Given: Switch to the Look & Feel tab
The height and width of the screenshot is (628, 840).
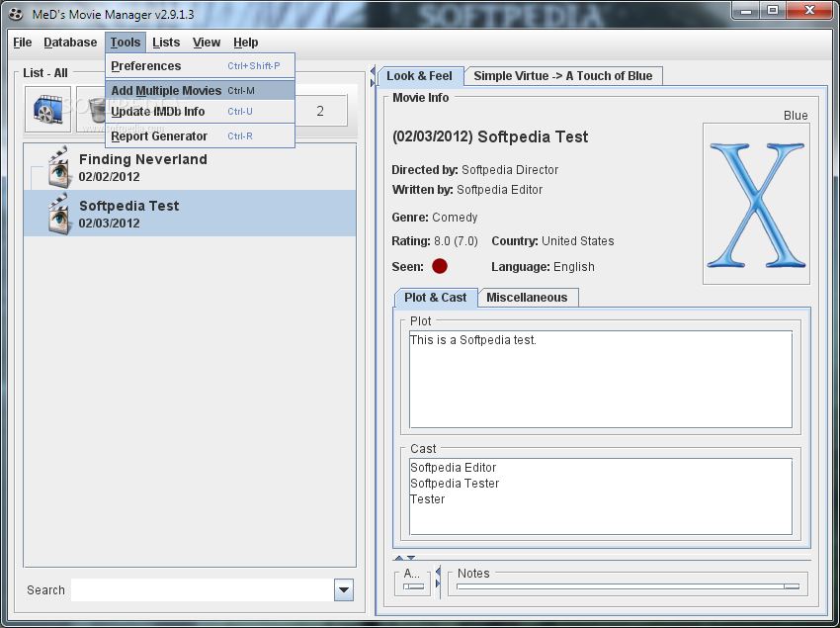Looking at the screenshot, I should click(420, 76).
